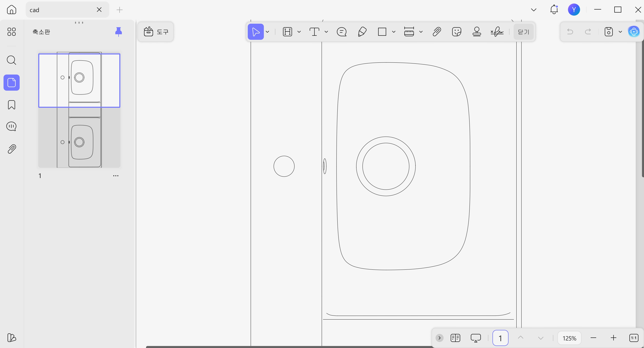The height and width of the screenshot is (348, 644).
Task: Open page 1 options ellipsis menu
Action: [x=116, y=176]
